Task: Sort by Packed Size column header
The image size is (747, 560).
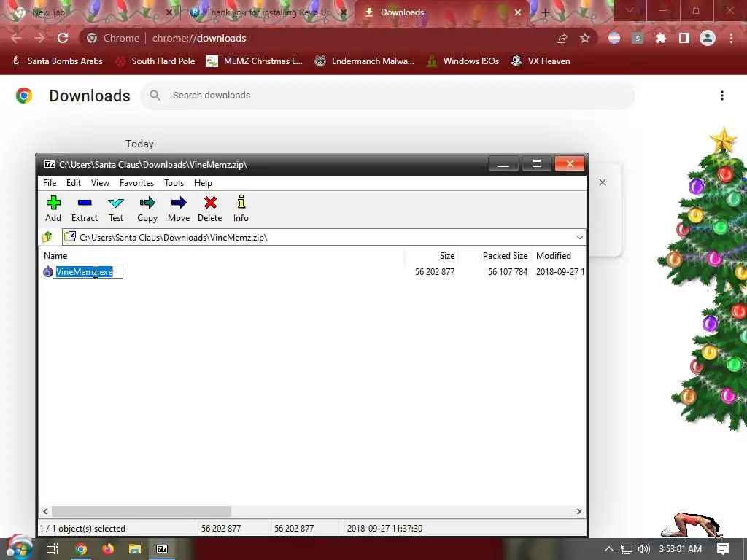Action: pyautogui.click(x=494, y=256)
